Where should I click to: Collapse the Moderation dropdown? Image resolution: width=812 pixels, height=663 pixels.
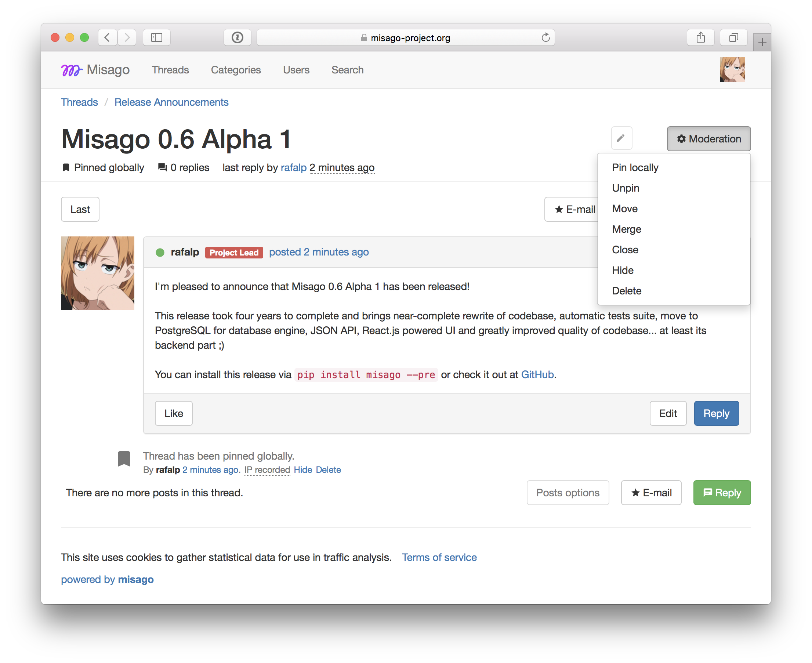click(708, 139)
